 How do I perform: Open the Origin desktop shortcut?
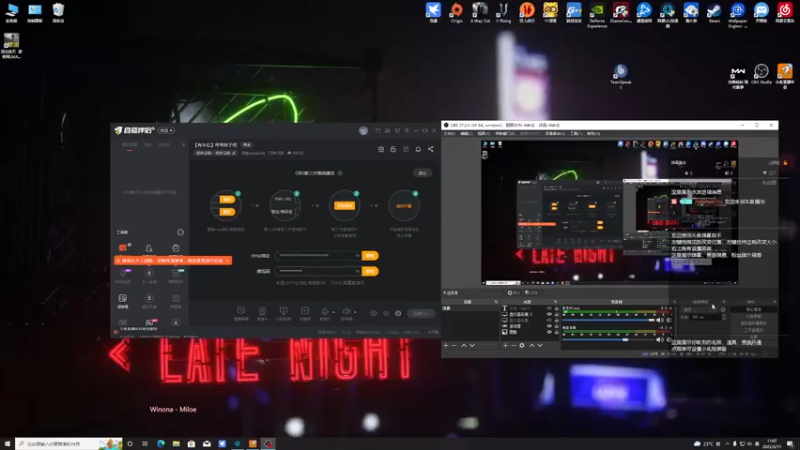(456, 12)
